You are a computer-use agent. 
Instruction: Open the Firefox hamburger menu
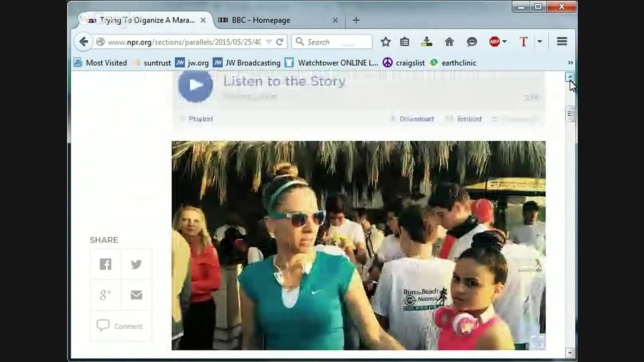click(562, 42)
